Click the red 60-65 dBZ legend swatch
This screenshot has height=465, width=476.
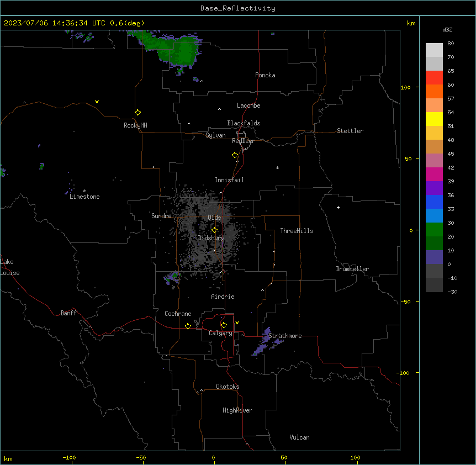pos(434,78)
